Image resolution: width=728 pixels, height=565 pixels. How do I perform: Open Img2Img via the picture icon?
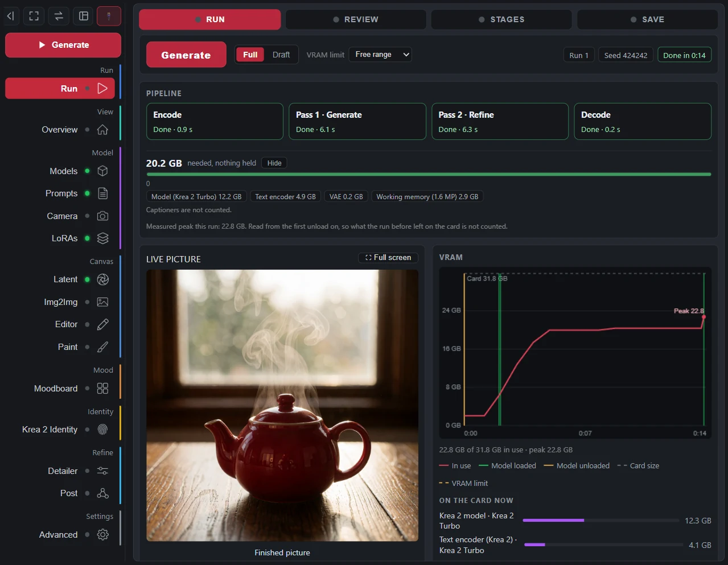[x=102, y=302]
